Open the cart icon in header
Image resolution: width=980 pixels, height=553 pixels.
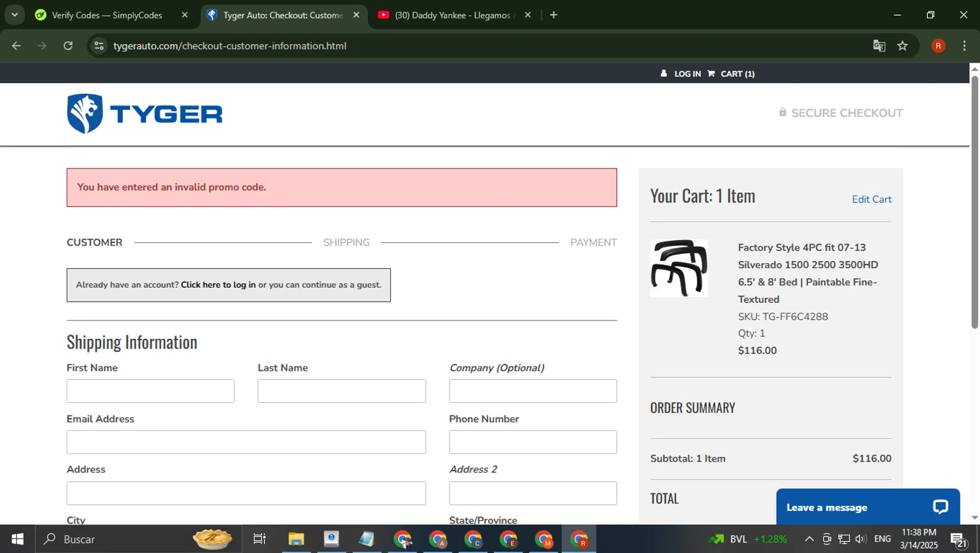pos(711,74)
